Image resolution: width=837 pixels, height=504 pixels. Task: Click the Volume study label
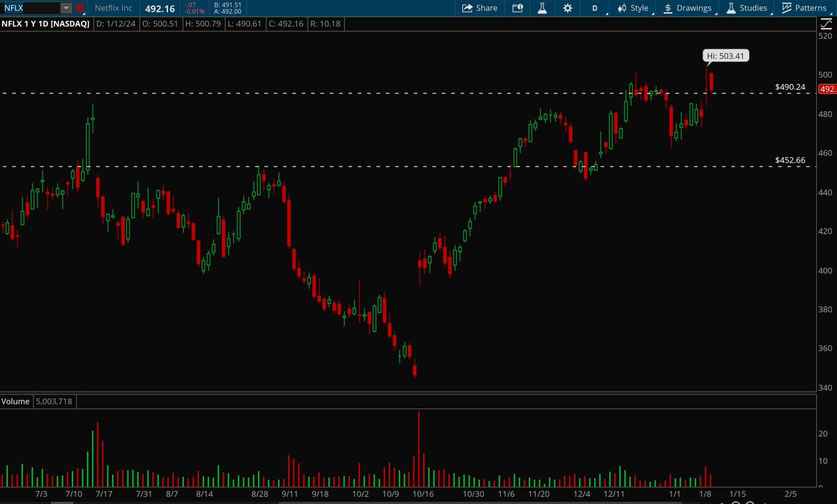click(x=15, y=402)
